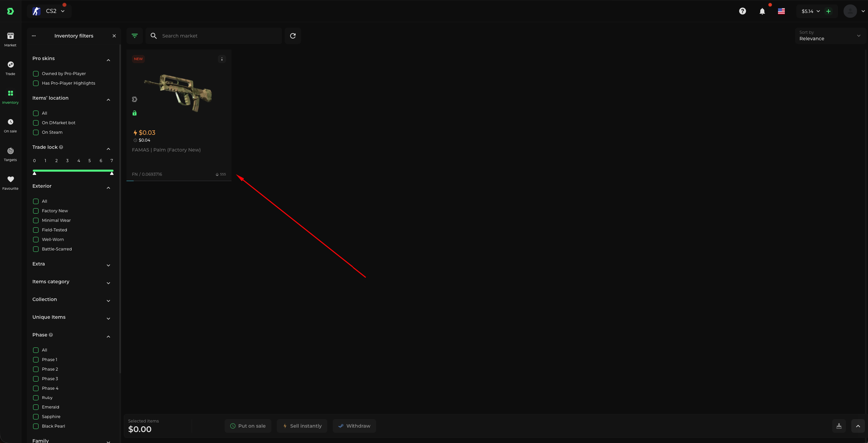Go to the Trade section
This screenshot has height=443, width=868.
pos(11,68)
